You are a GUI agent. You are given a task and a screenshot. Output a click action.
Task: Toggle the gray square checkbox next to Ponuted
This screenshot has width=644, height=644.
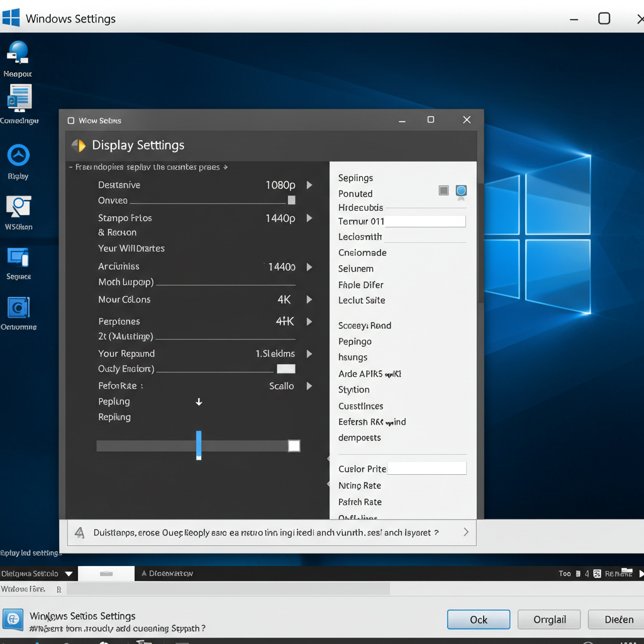(x=443, y=190)
